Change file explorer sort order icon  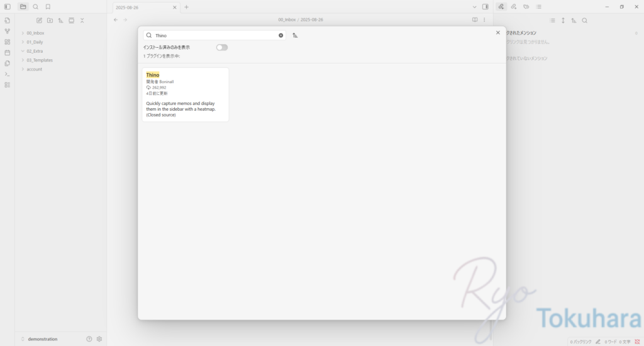click(60, 20)
